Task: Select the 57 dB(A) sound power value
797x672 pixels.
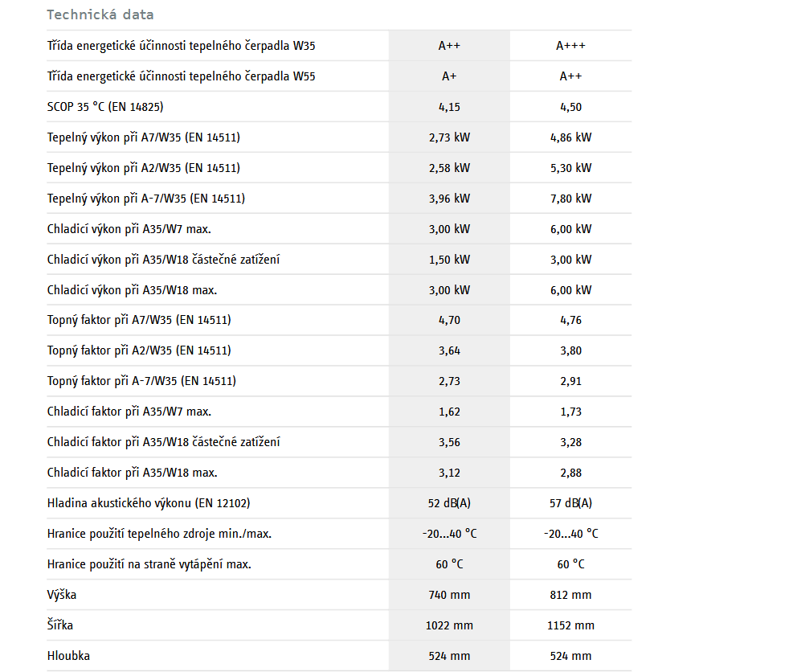Action: click(x=570, y=503)
